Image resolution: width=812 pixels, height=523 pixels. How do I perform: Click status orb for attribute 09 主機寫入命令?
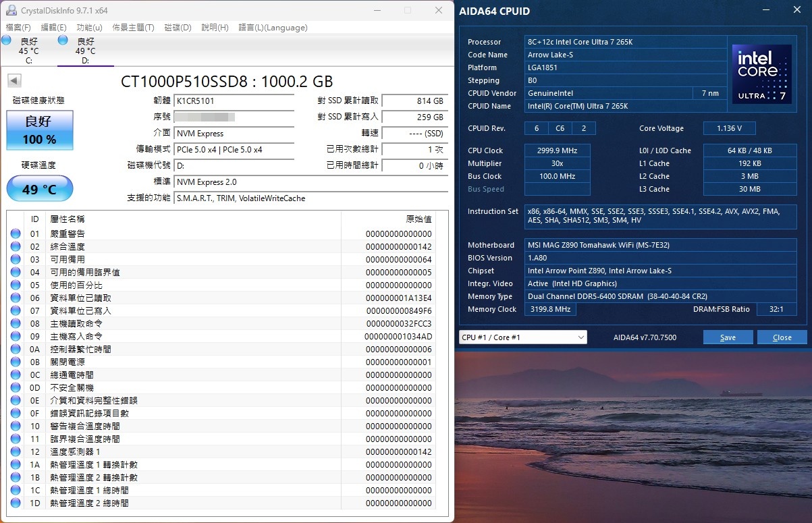pos(16,336)
